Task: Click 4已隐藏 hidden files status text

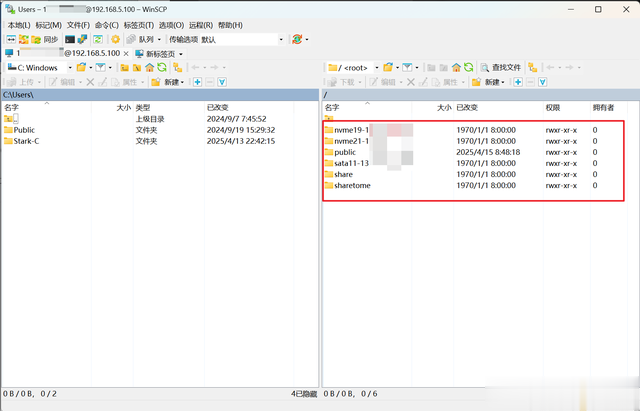Action: pos(304,394)
